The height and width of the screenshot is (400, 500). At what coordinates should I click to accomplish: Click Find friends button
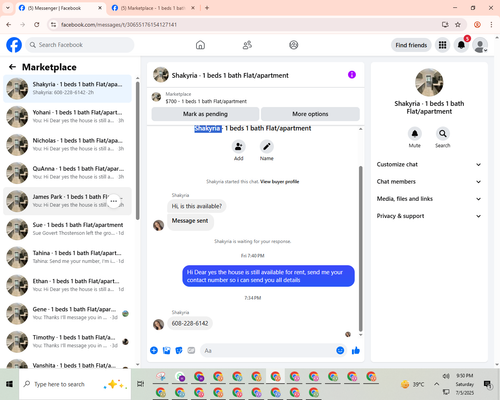click(x=411, y=45)
